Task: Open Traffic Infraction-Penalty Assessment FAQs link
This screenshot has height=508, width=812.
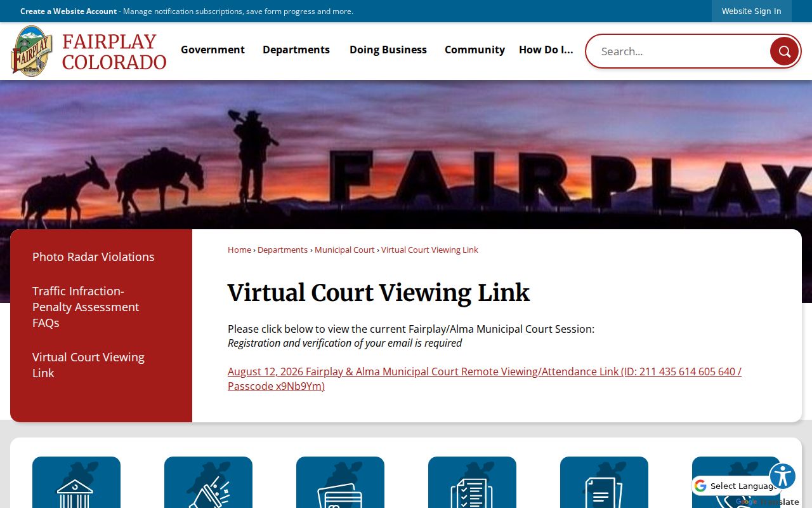Action: (x=86, y=307)
